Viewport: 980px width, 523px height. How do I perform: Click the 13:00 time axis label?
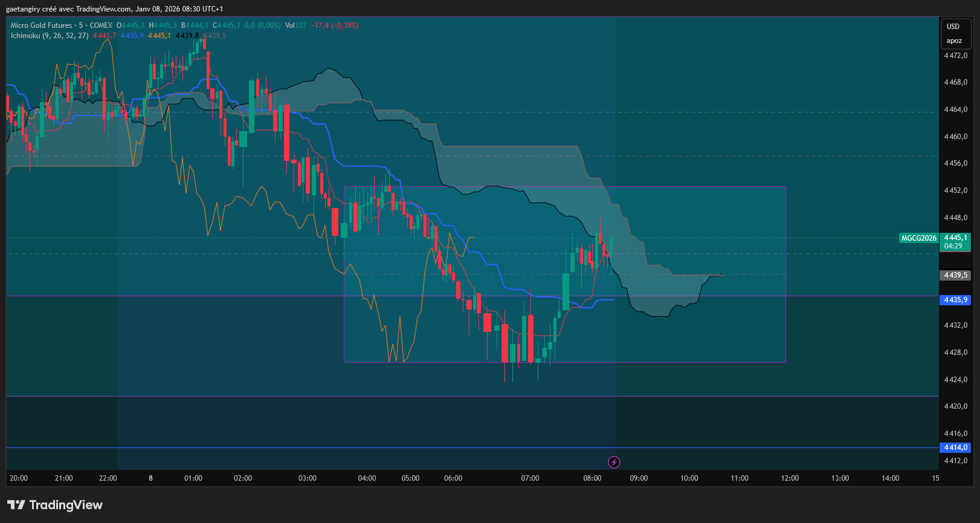[840, 478]
